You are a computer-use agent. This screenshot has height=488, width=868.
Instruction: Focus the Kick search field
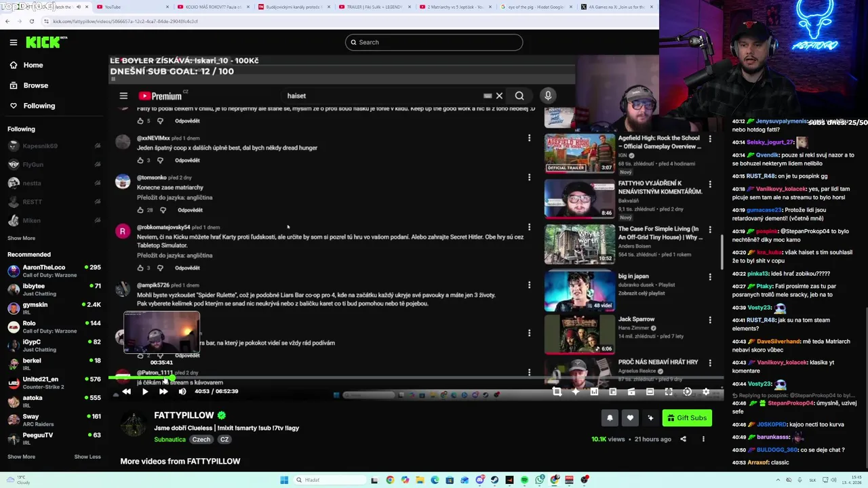point(434,42)
